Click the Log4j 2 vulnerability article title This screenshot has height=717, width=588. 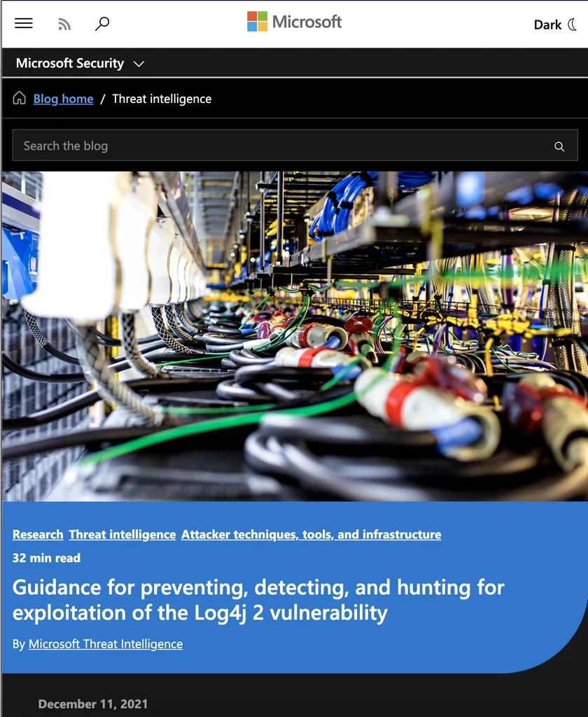(258, 599)
